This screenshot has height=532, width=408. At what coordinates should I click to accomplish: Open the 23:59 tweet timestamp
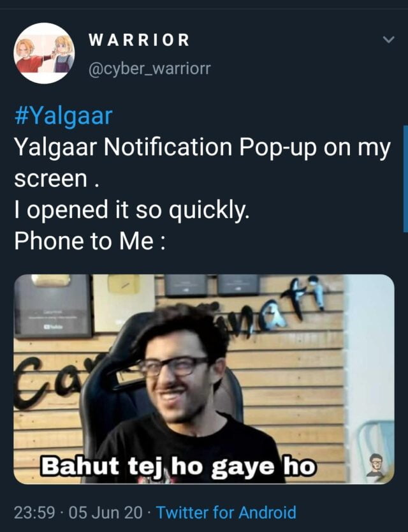pyautogui.click(x=34, y=512)
